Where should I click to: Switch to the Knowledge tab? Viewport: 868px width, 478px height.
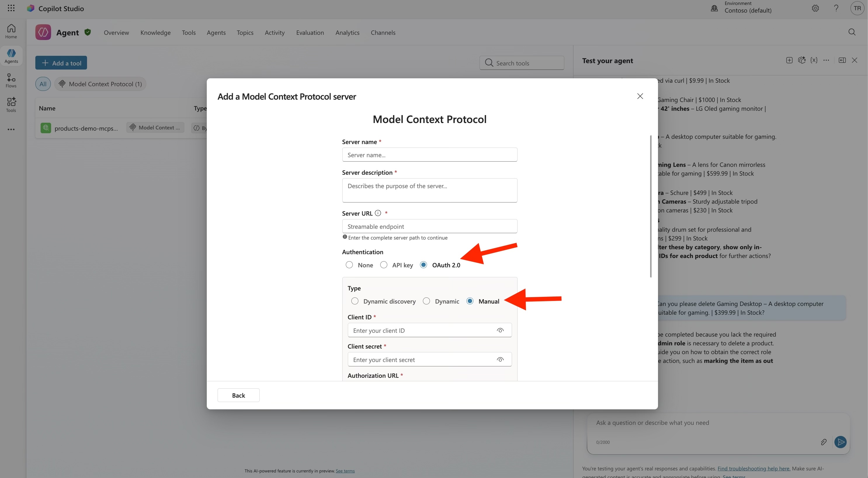tap(155, 33)
